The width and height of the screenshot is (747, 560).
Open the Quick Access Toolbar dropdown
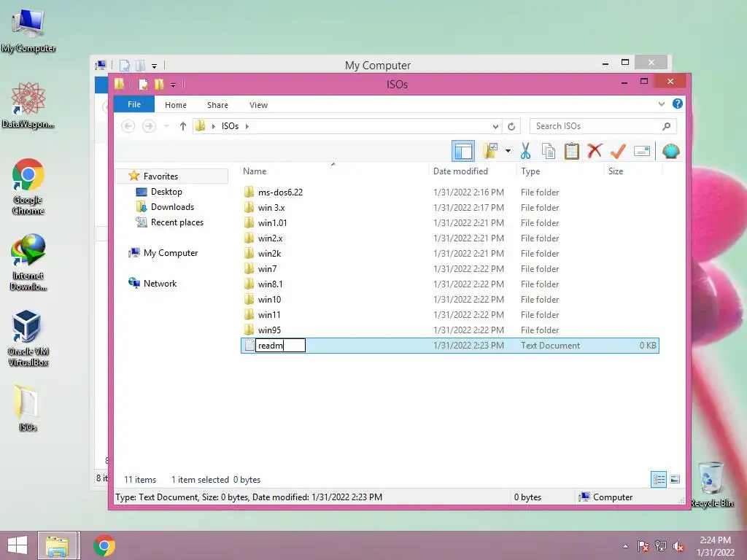[173, 85]
